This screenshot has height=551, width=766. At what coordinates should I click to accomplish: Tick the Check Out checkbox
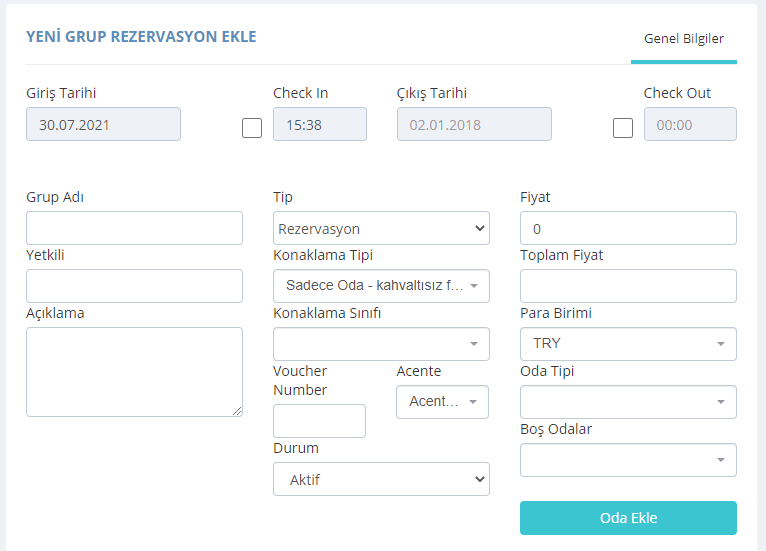coord(623,128)
